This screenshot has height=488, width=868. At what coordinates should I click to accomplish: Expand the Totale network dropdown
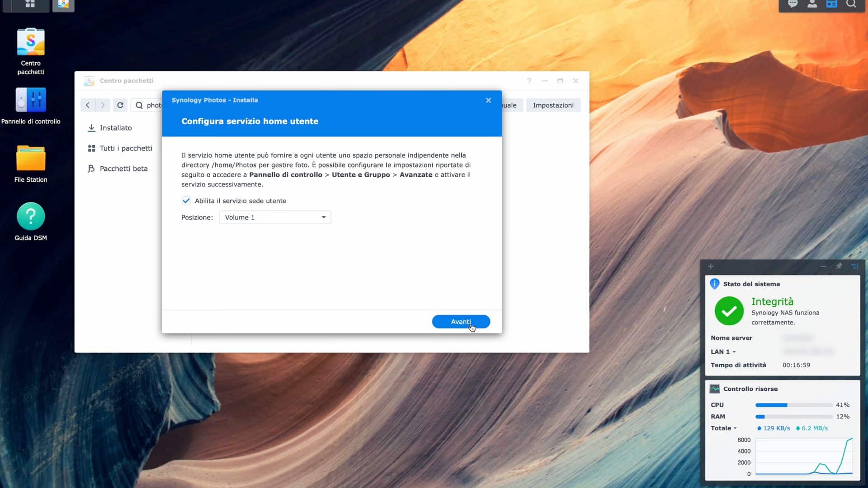tap(724, 428)
